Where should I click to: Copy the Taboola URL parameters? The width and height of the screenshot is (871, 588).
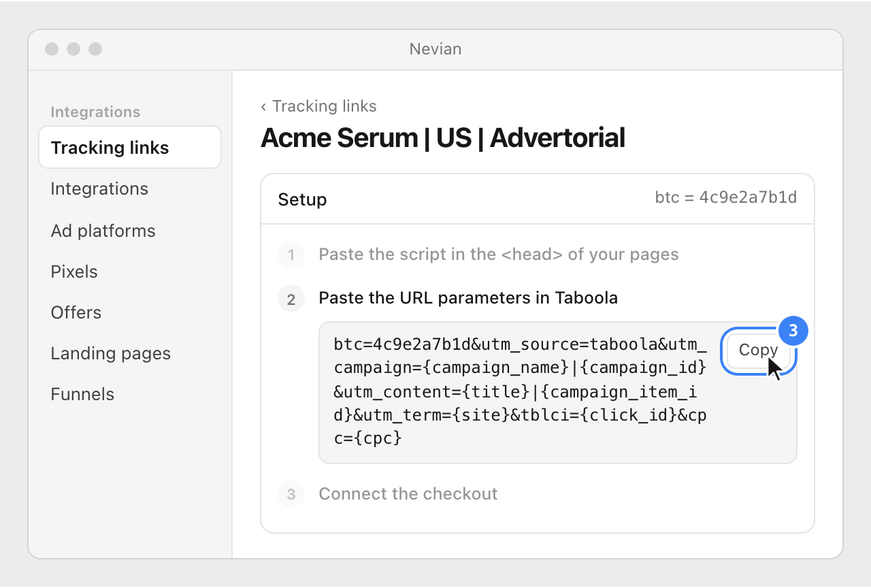click(758, 350)
